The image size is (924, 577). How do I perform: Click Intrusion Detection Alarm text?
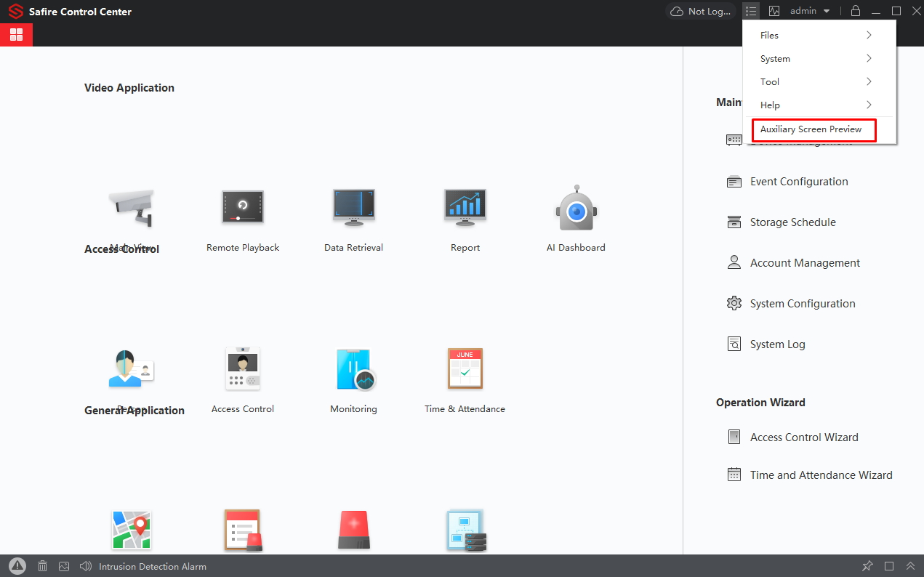point(153,567)
